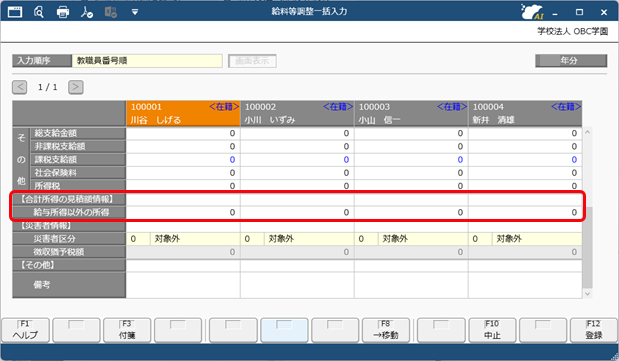Image resolution: width=619 pixels, height=361 pixels.
Task: Go to next page arrow button
Action: point(76,87)
